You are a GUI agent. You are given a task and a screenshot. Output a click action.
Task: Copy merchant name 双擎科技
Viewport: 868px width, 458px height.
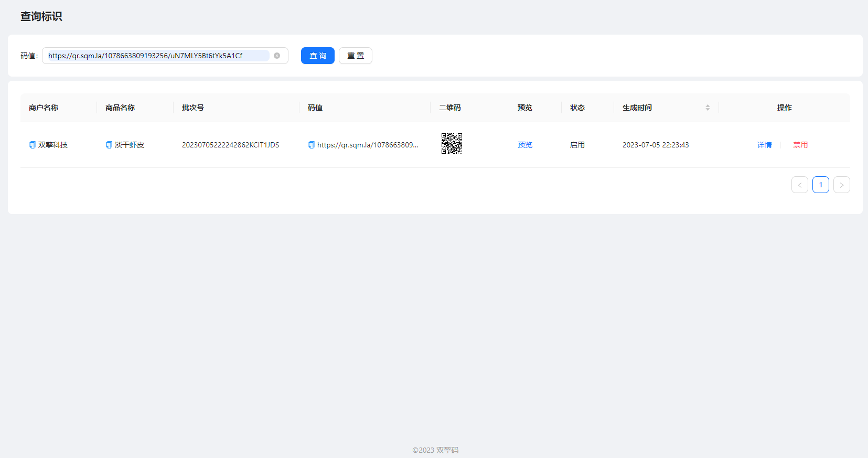click(33, 145)
